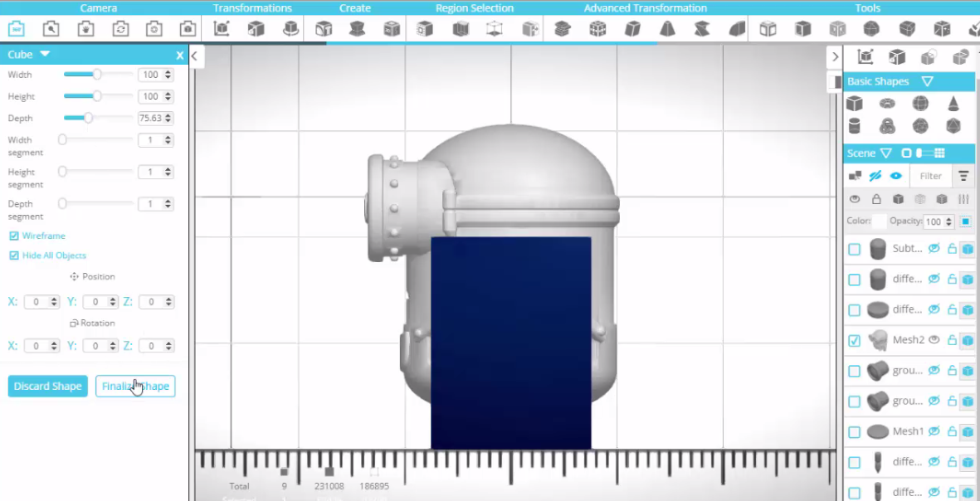Adjust the Opacity value stepper

click(x=948, y=221)
